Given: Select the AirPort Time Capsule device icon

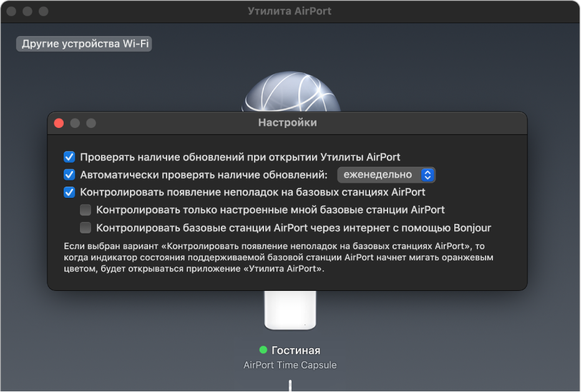Looking at the screenshot, I should [x=290, y=310].
